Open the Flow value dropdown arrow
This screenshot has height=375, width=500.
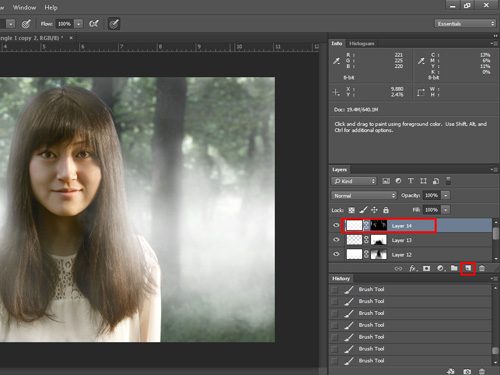point(78,24)
